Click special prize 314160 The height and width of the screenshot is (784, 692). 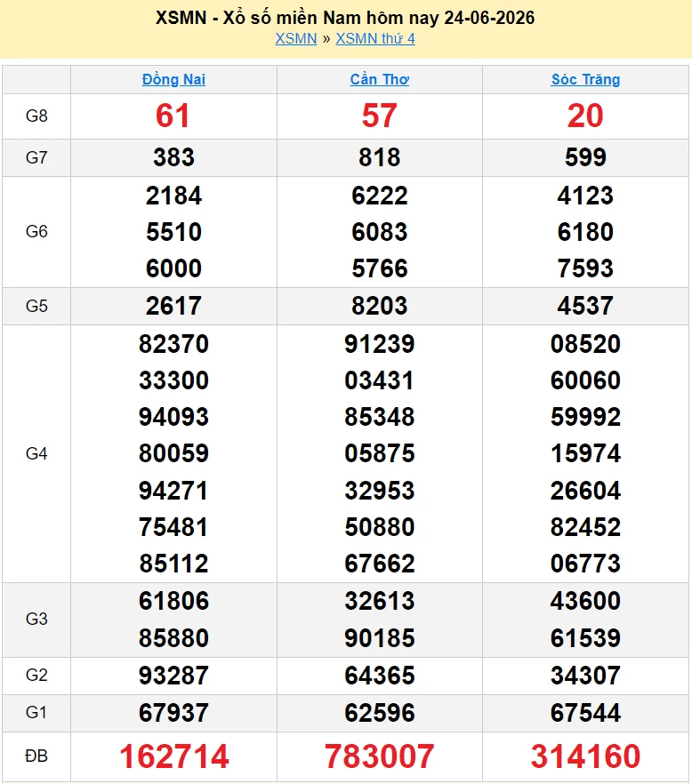click(585, 756)
